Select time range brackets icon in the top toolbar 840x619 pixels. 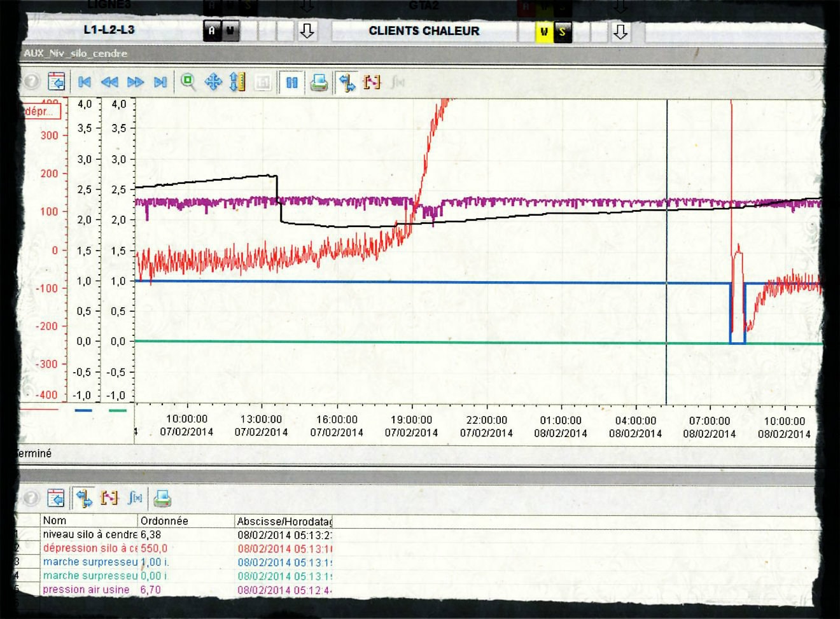[x=372, y=82]
